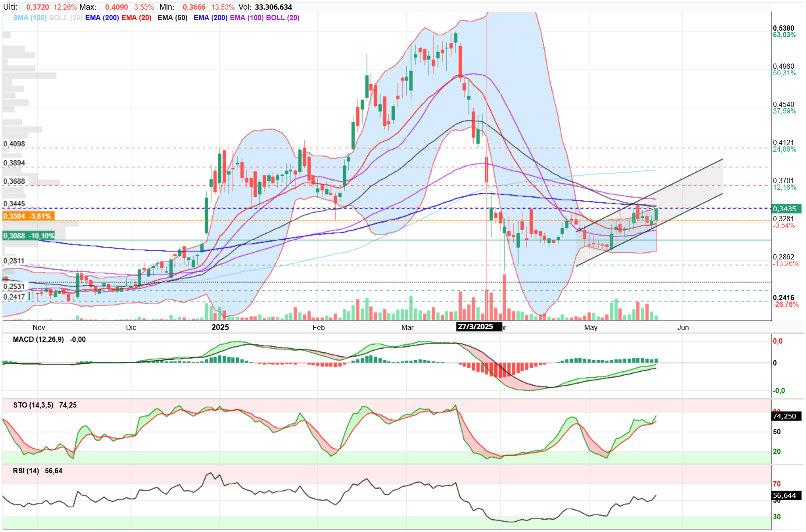
Task: Click the 0,4098 price level label
Action: tap(14, 144)
